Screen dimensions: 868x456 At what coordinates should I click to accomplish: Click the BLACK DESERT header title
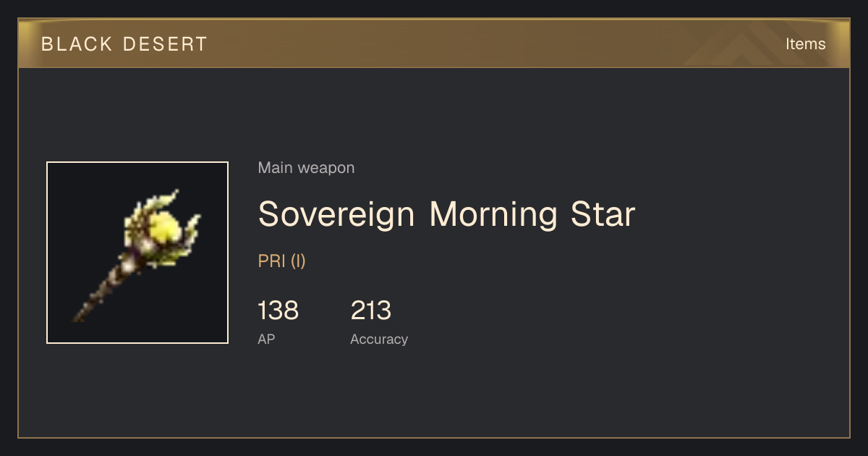point(124,44)
